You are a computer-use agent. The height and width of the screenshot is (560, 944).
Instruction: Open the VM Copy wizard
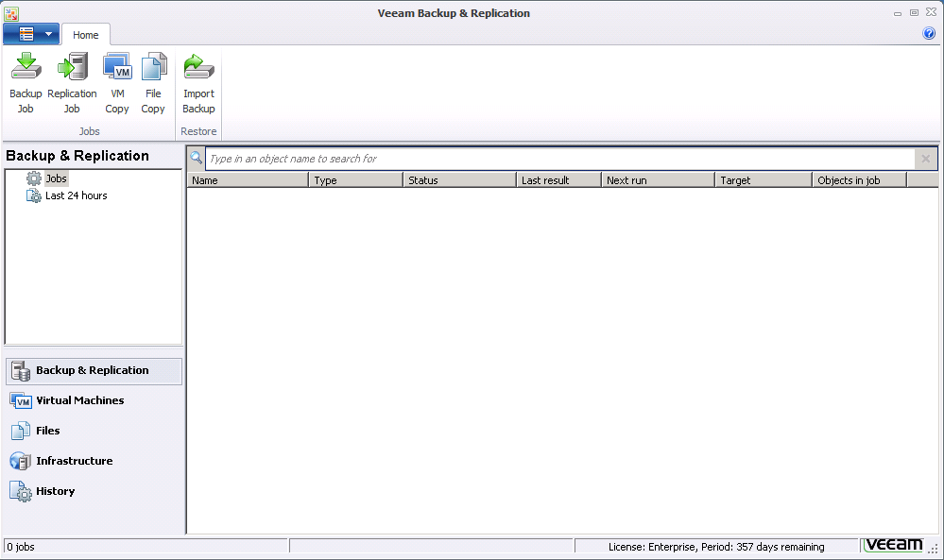tap(117, 83)
